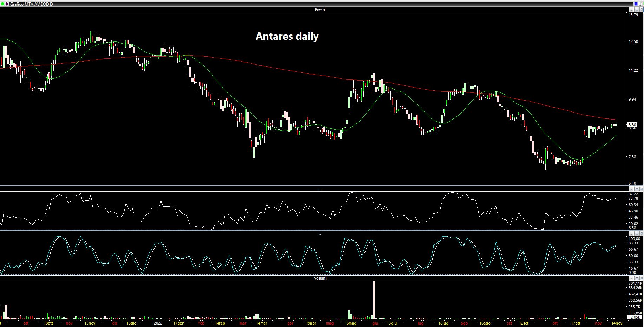
Task: Click the 46,90 RSI axis label
Action: pos(633,211)
